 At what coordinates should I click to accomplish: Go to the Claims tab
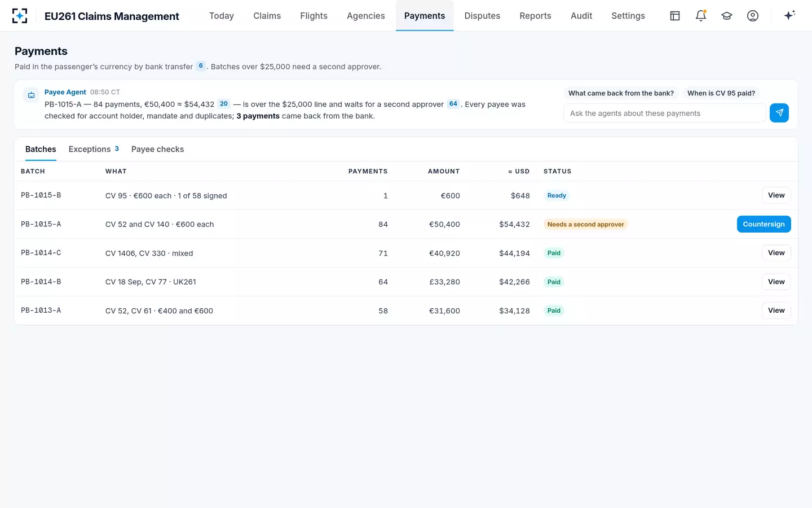[267, 16]
